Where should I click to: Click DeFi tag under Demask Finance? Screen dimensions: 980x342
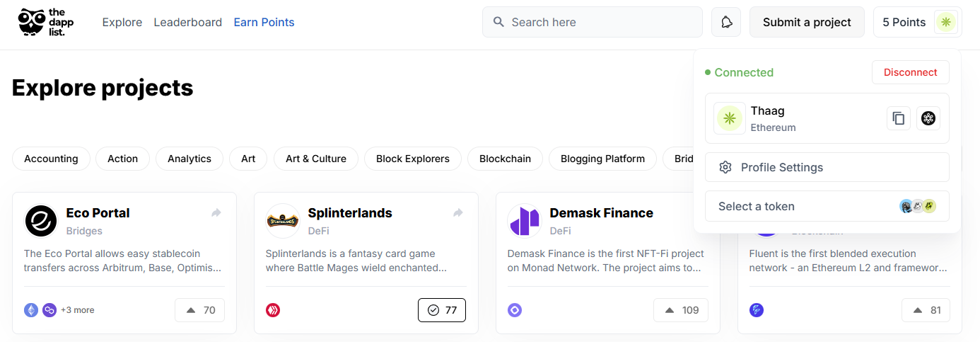click(561, 231)
